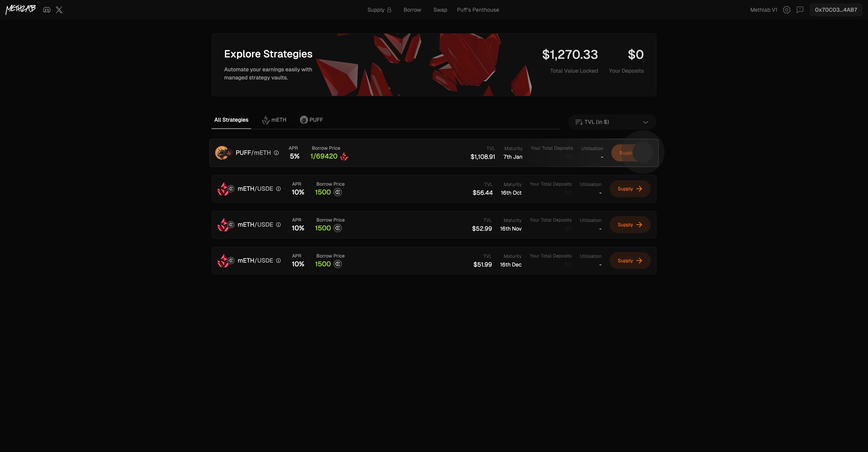
Task: Open Puff's Penthouse navigation link
Action: click(478, 10)
